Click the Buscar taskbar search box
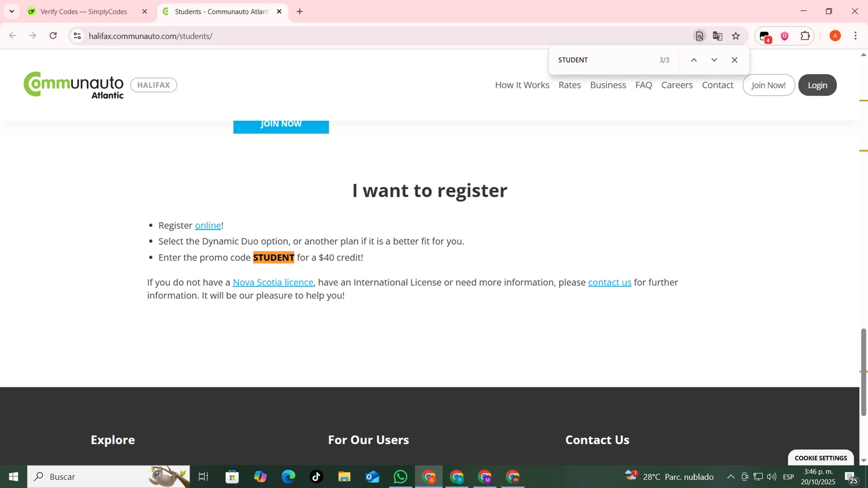The height and width of the screenshot is (488, 868). [x=109, y=477]
